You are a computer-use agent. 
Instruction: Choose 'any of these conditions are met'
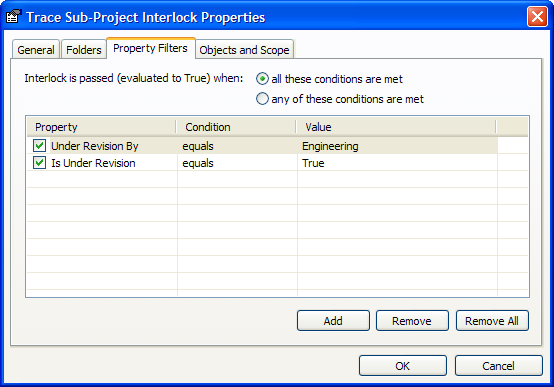262,99
